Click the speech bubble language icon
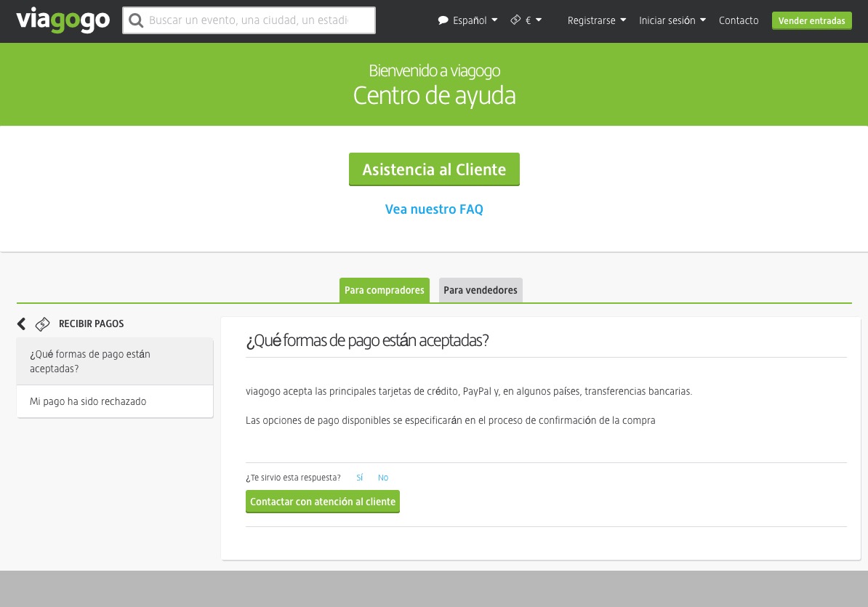868x607 pixels. click(443, 21)
